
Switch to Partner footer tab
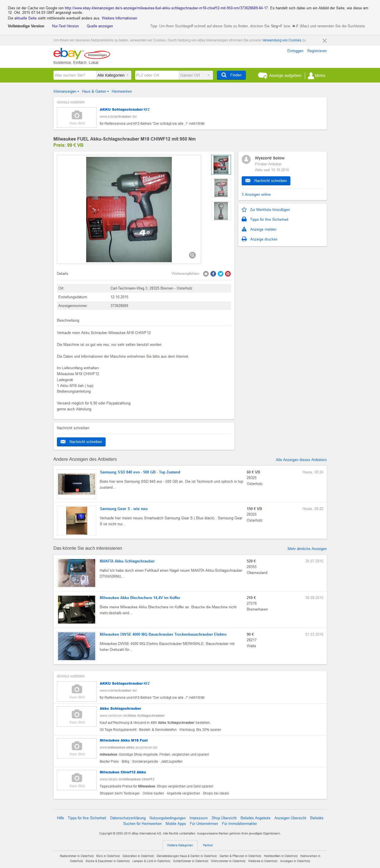(x=208, y=845)
